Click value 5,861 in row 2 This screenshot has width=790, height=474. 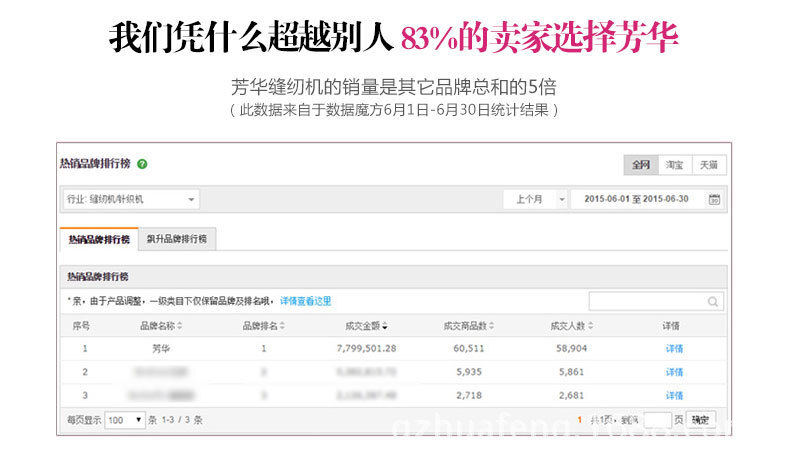point(571,372)
